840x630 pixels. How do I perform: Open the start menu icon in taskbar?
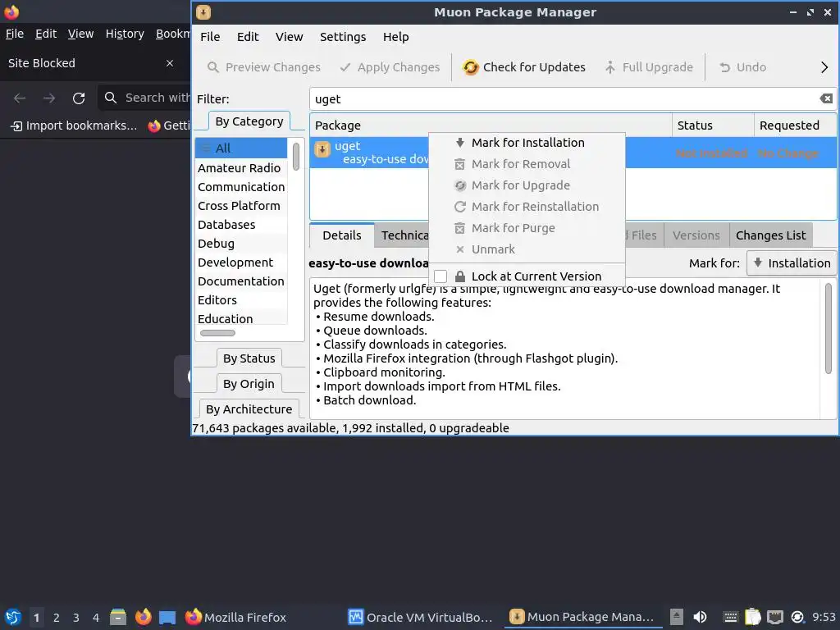coord(13,617)
